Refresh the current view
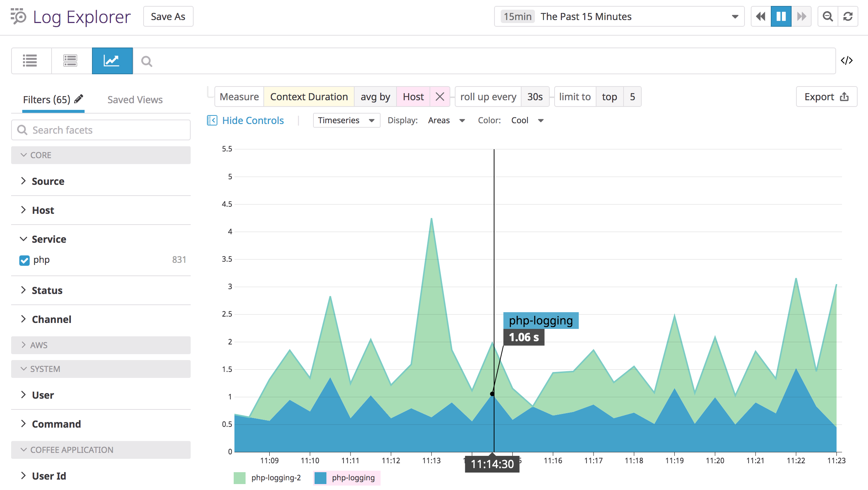This screenshot has height=490, width=868. (848, 16)
